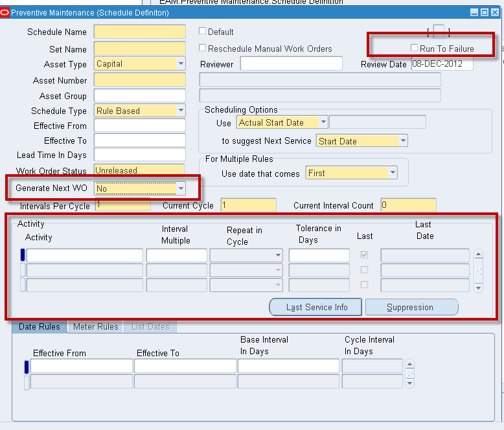This screenshot has height=430, width=504.
Task: Select the first Date Rules row indicator
Action: click(x=27, y=367)
